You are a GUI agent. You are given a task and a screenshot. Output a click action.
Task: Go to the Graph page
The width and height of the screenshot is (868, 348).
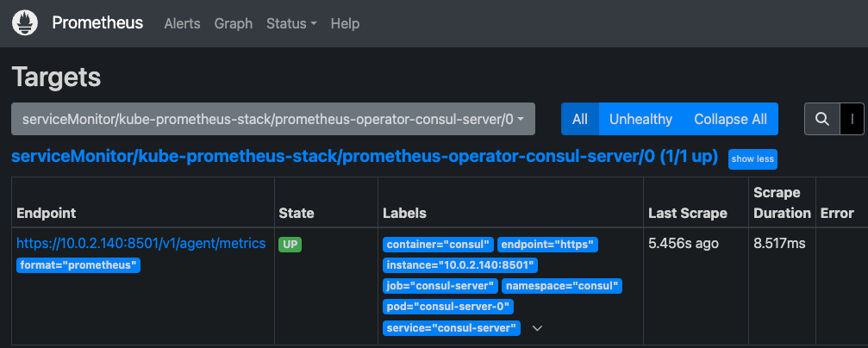(233, 23)
